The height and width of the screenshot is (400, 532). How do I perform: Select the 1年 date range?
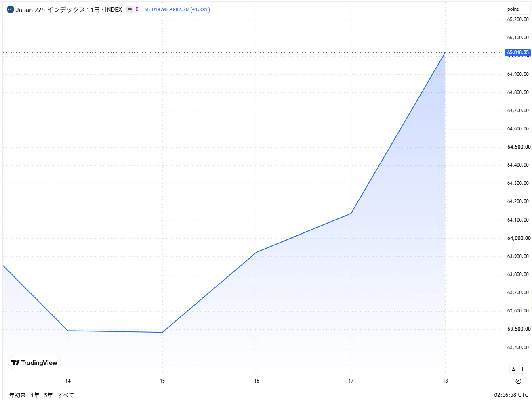tap(35, 395)
